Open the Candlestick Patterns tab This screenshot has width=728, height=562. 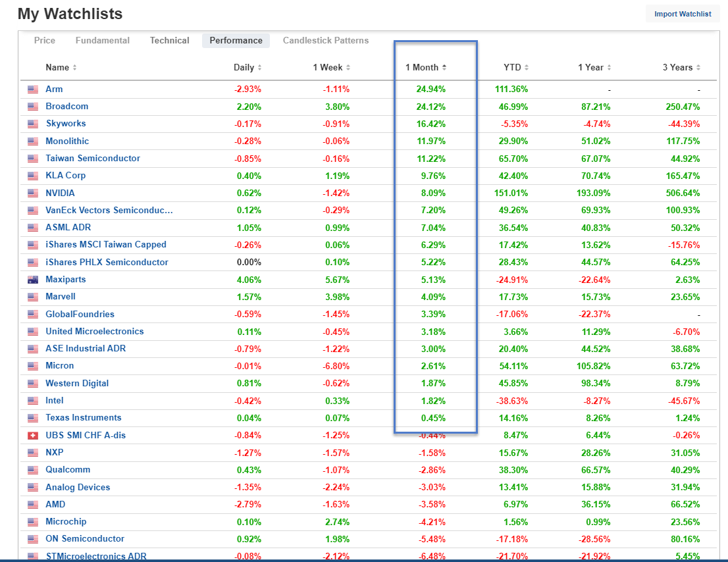326,40
